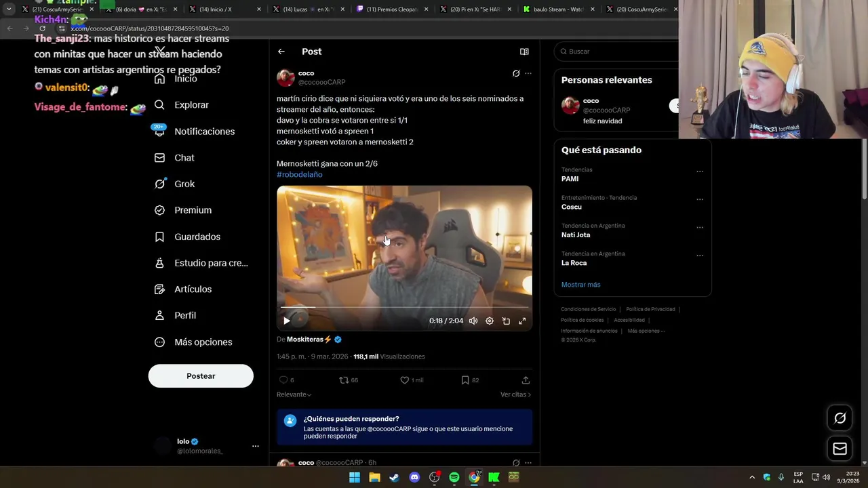Toggle picture-in-picture for the video
The height and width of the screenshot is (488, 868).
coord(506,321)
